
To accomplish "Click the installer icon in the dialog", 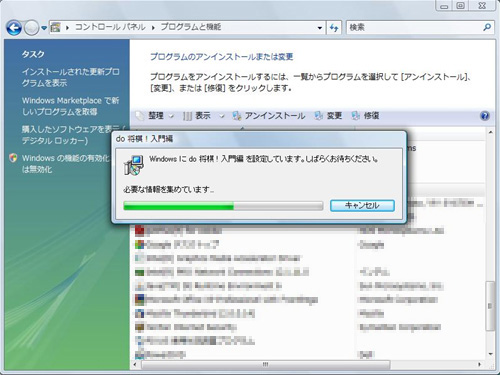I will [x=134, y=165].
